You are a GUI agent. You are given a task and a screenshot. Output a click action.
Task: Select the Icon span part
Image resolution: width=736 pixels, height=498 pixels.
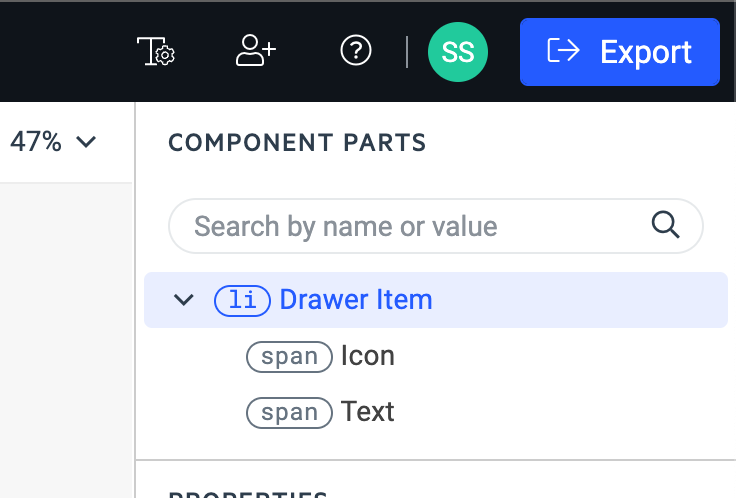coord(368,356)
